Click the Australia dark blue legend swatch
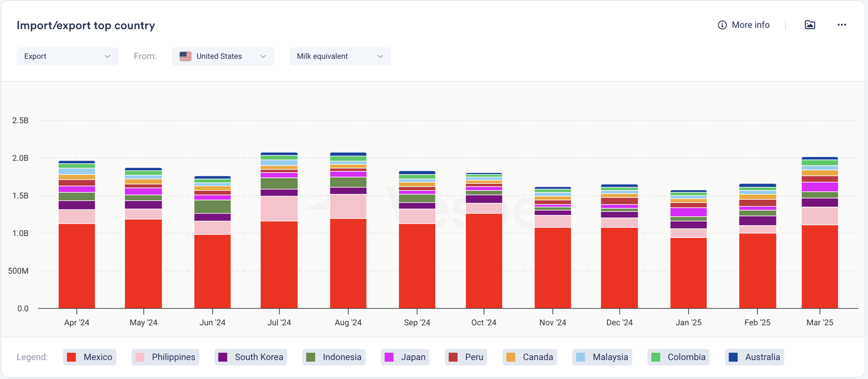 coord(733,357)
